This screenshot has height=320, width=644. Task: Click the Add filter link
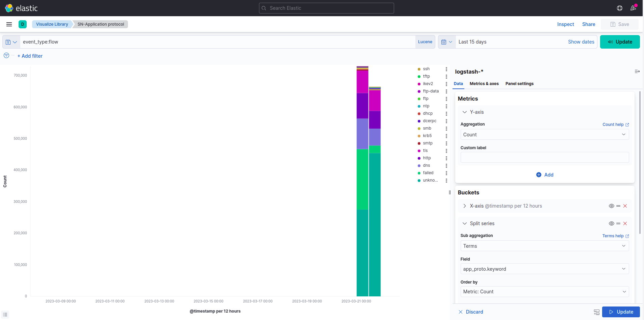tap(30, 56)
